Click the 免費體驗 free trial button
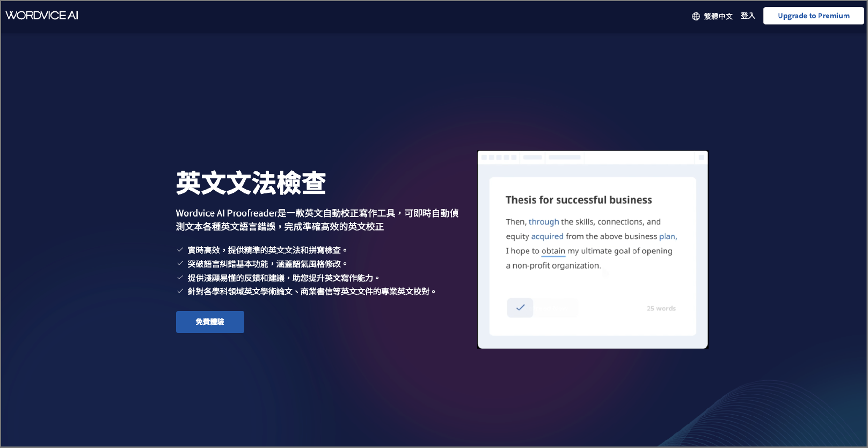 pyautogui.click(x=210, y=322)
